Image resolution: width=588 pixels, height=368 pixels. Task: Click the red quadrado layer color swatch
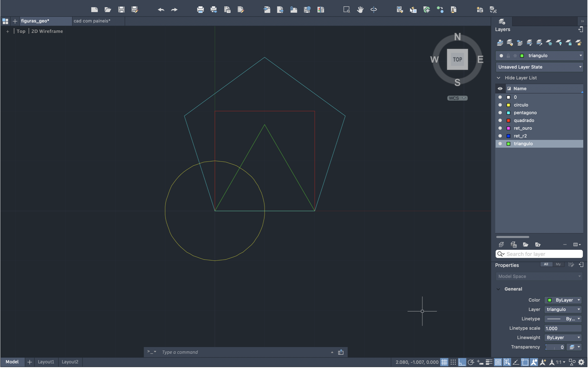tap(508, 121)
